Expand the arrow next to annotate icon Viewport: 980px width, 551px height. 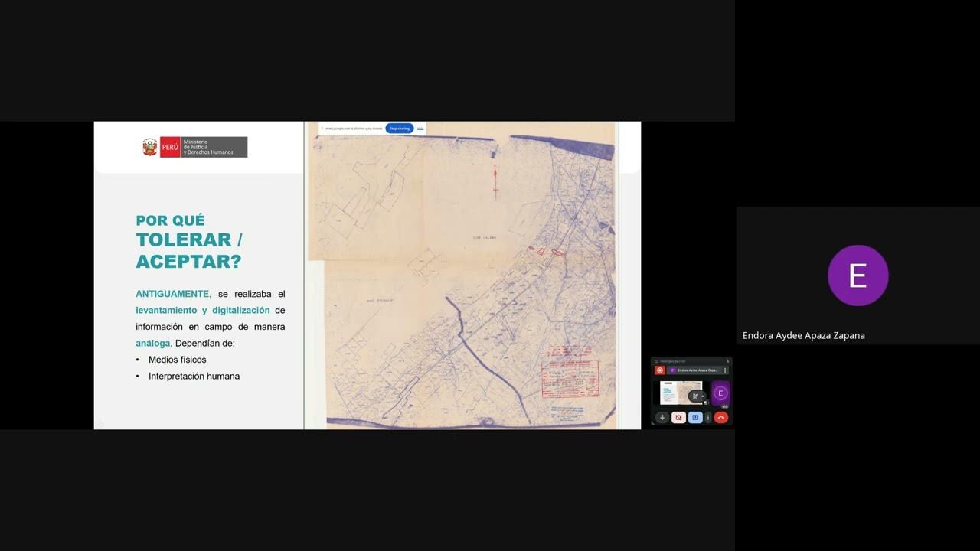[703, 396]
